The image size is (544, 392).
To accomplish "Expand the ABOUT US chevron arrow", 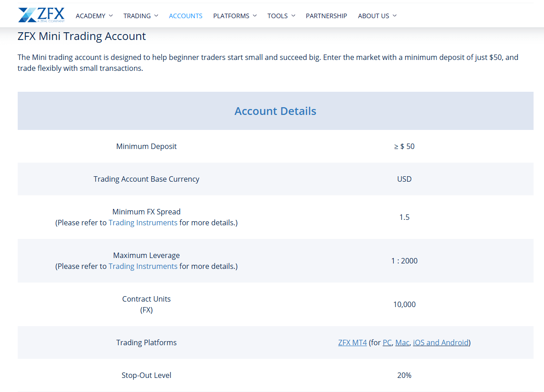I will click(x=395, y=15).
